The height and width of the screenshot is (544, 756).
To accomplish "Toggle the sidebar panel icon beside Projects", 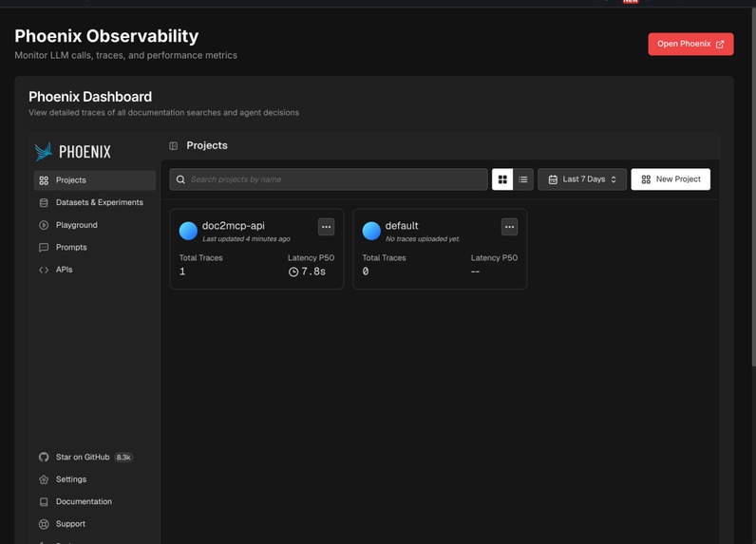I will coord(174,146).
